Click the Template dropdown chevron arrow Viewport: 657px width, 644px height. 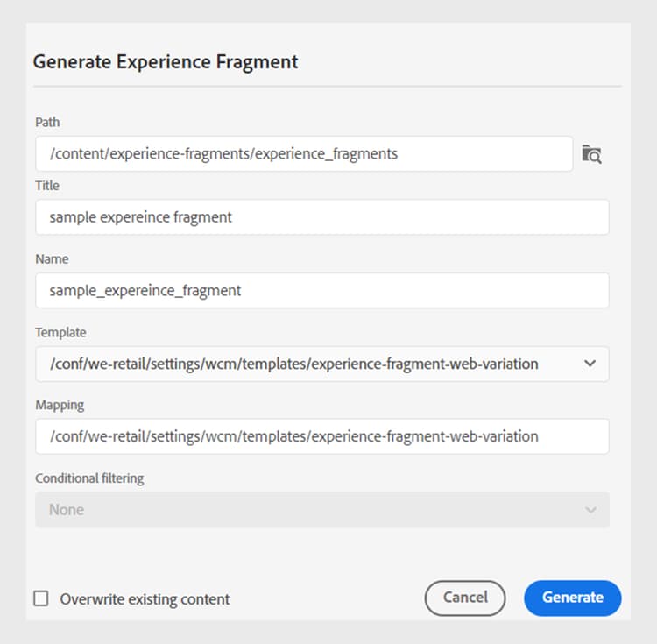590,364
